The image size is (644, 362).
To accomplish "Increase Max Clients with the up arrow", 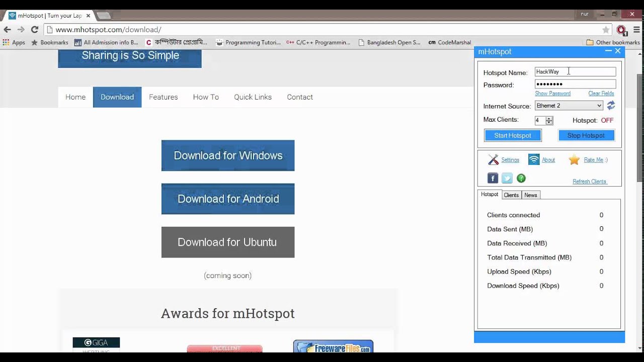I will point(549,118).
